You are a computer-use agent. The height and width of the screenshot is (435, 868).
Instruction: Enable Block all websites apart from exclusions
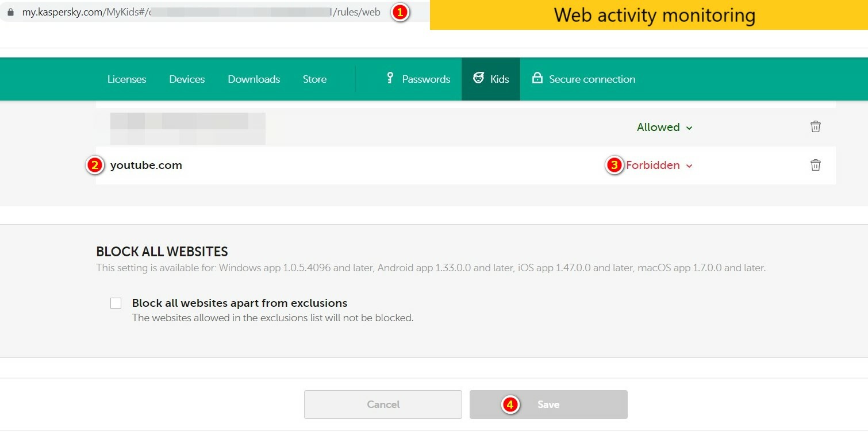point(116,303)
